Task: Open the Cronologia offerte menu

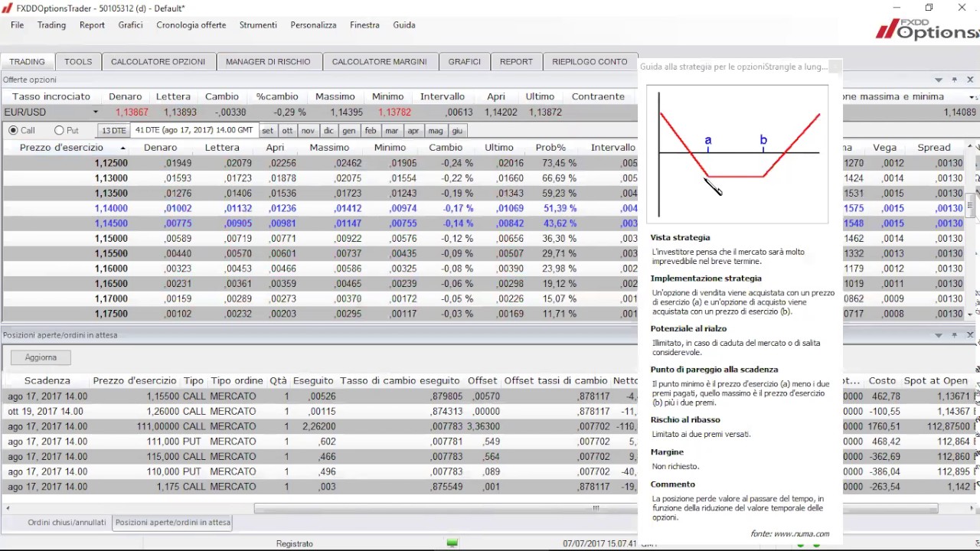Action: click(191, 25)
